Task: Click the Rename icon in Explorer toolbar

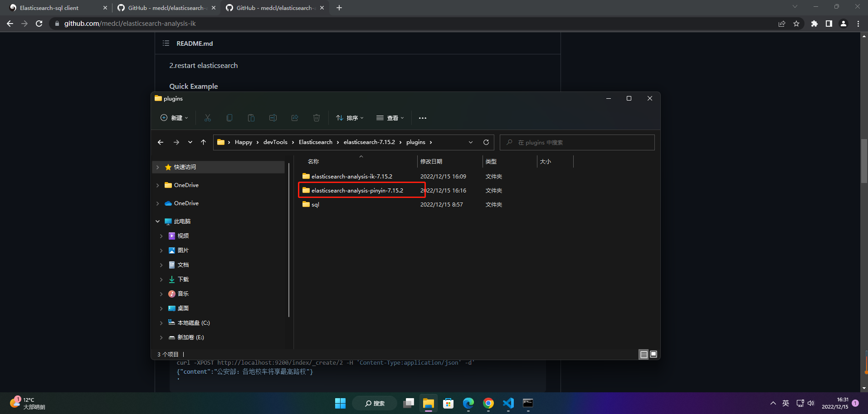Action: pos(273,118)
